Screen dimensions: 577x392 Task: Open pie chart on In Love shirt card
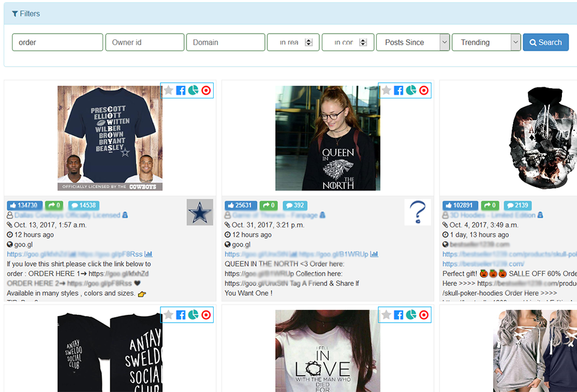pos(411,315)
